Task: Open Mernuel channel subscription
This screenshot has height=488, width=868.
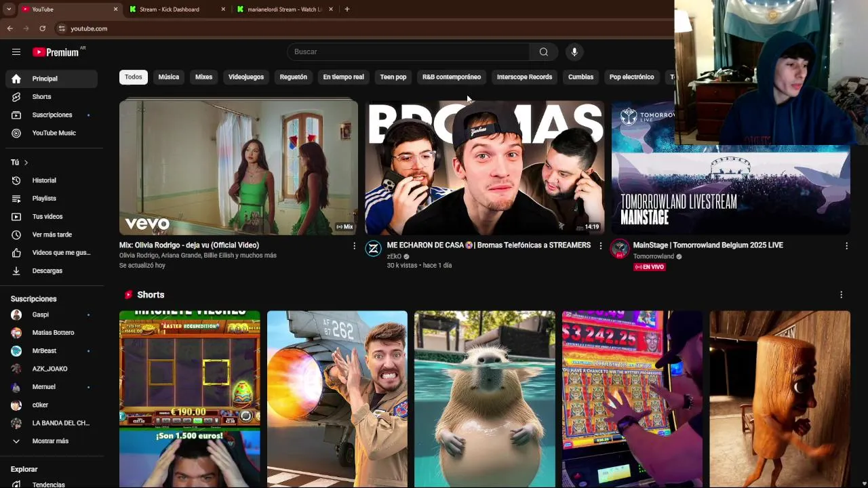Action: coord(52,387)
